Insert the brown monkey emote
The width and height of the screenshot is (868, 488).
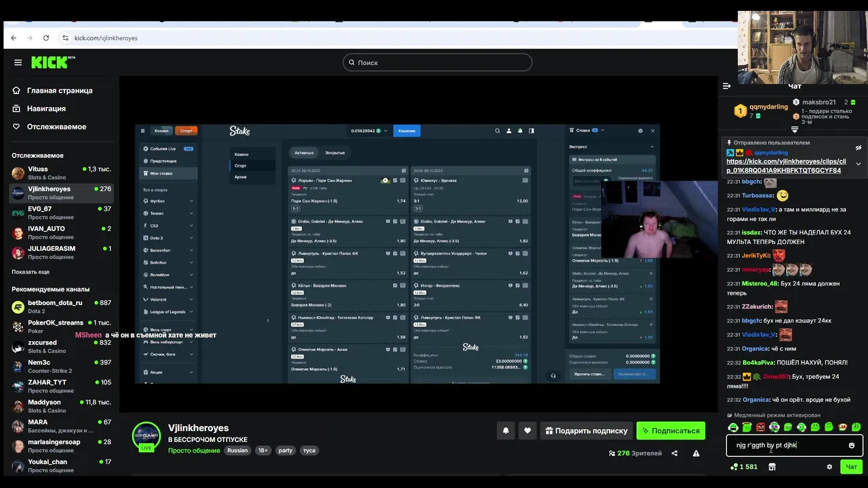(x=842, y=427)
